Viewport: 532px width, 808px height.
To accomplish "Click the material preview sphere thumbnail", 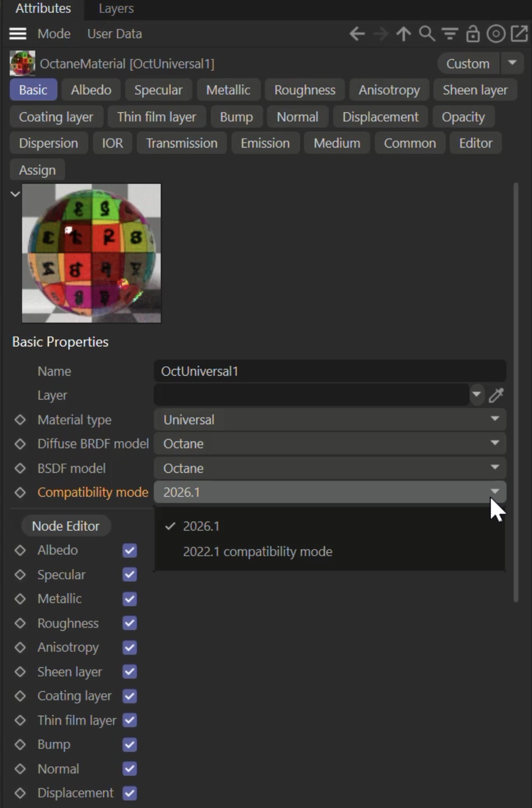I will 92,253.
